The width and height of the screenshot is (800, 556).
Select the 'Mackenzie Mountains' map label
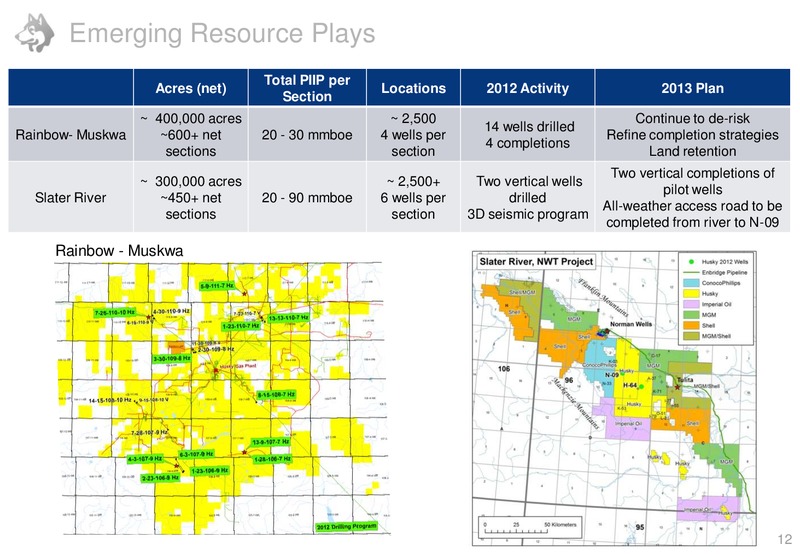tap(577, 403)
